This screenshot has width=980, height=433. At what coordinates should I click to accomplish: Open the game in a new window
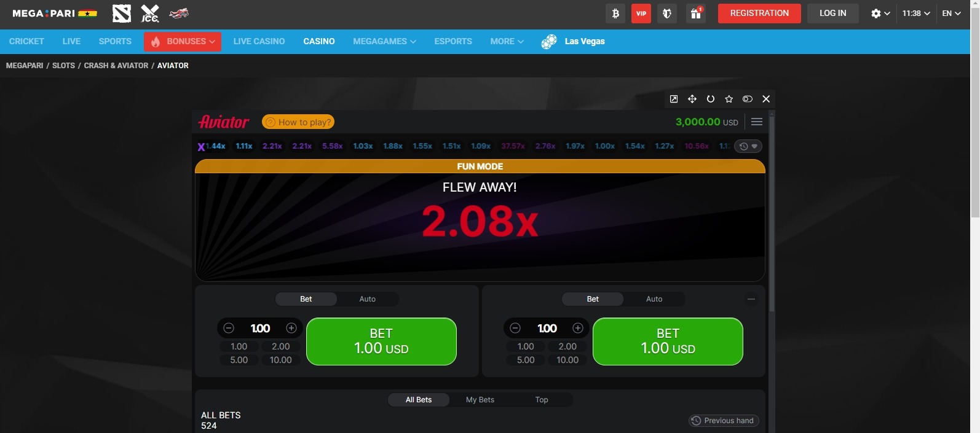pos(674,99)
